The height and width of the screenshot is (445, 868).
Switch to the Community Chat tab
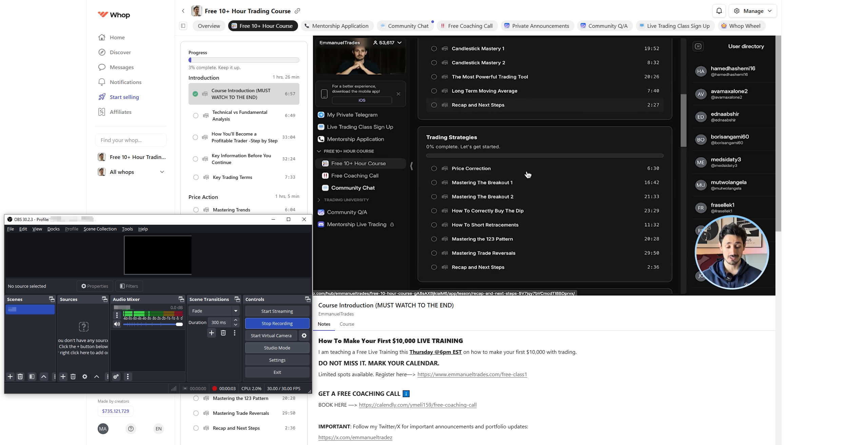(405, 26)
